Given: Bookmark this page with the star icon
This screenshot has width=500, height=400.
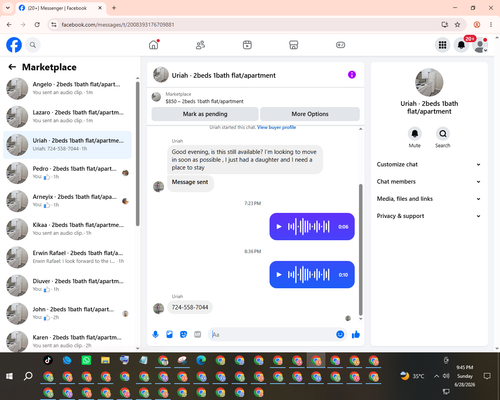Looking at the screenshot, I should point(457,25).
